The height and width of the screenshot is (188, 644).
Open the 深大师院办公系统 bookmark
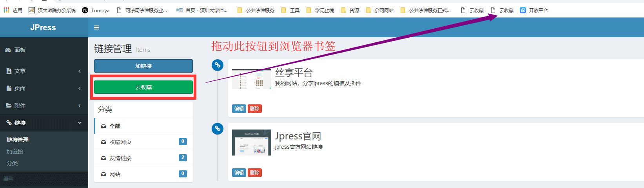point(52,10)
